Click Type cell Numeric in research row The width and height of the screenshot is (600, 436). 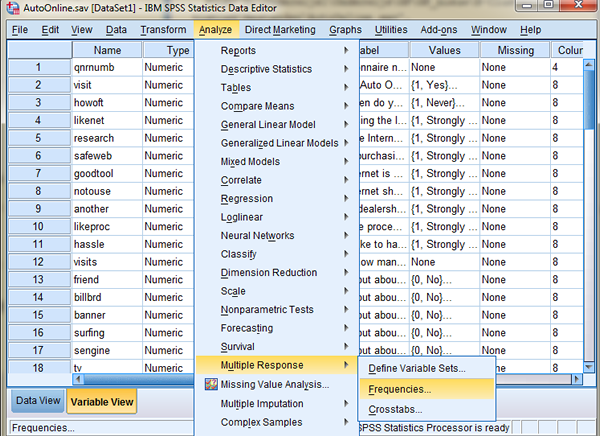coord(168,138)
